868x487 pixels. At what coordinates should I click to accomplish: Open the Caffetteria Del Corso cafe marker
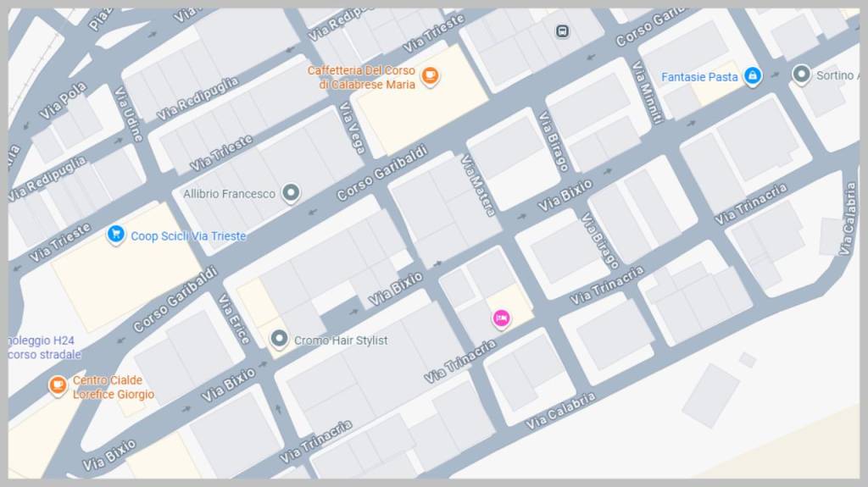pos(430,76)
